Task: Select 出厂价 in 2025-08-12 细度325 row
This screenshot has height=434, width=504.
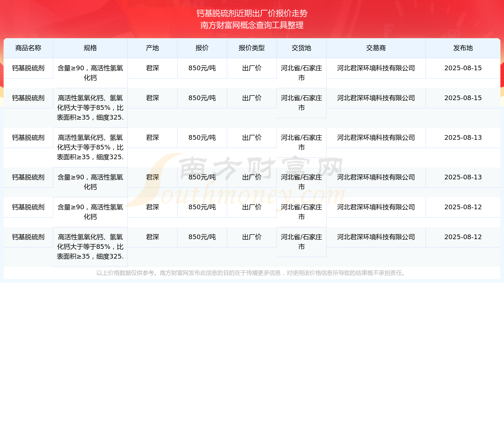Action: (x=252, y=237)
